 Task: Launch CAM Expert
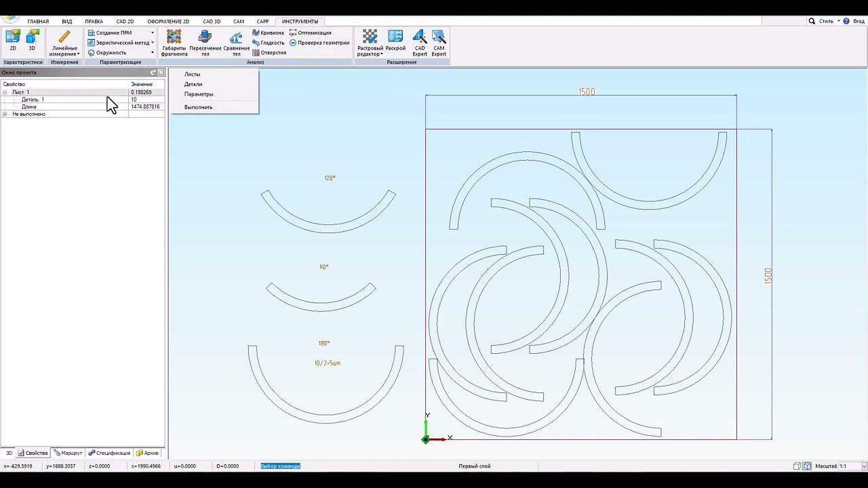(439, 43)
